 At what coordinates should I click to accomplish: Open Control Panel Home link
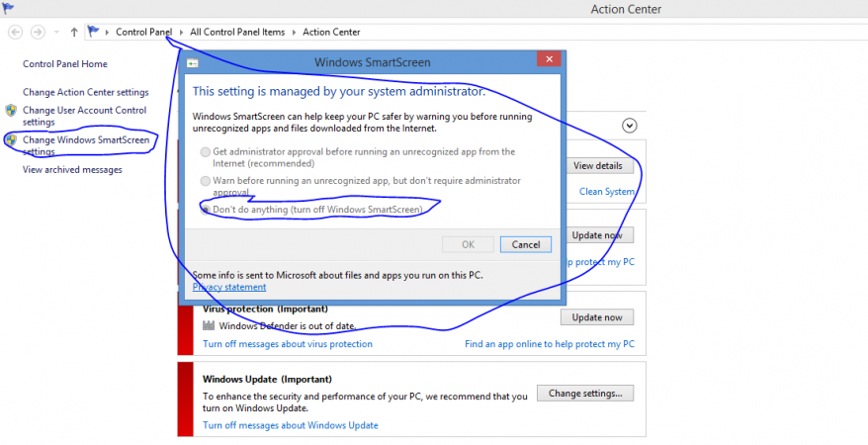65,63
